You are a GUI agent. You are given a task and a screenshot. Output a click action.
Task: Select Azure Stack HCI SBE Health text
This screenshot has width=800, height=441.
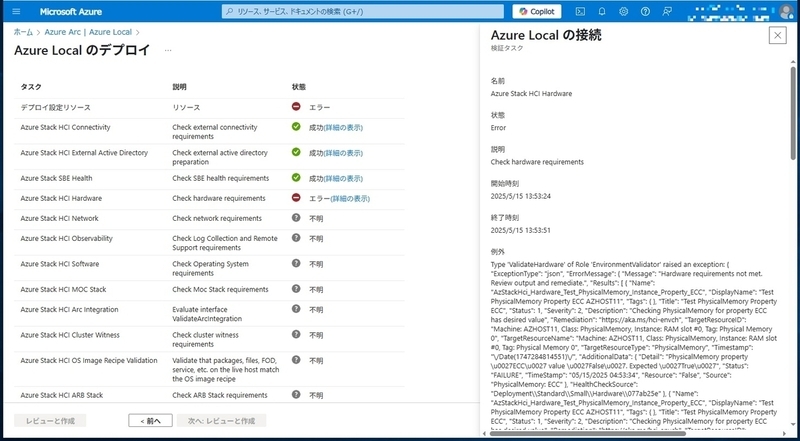(57, 178)
